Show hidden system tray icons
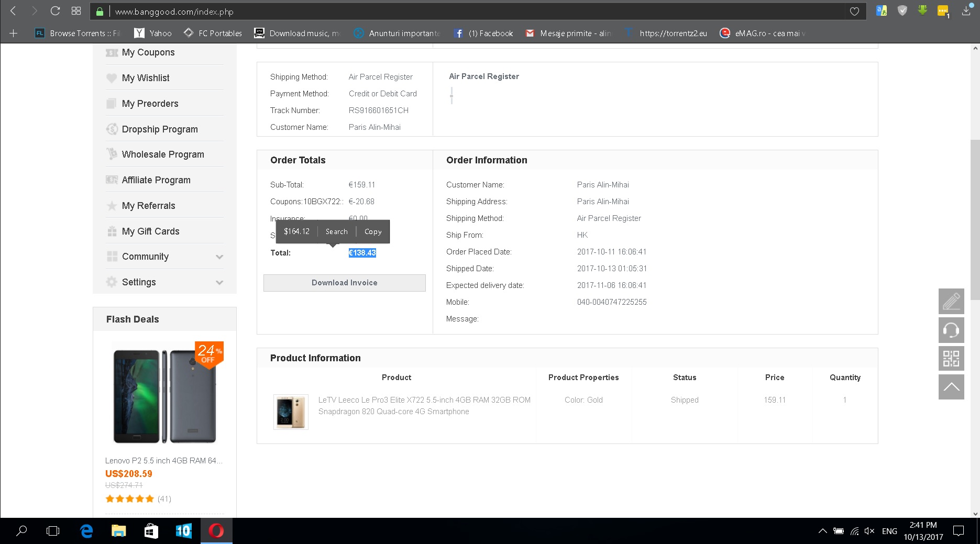 pyautogui.click(x=823, y=531)
